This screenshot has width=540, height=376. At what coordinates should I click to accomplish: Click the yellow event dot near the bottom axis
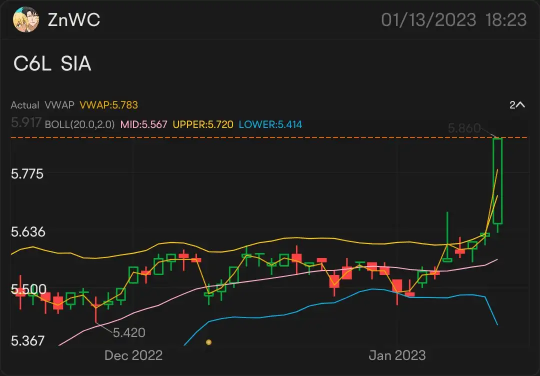click(208, 342)
